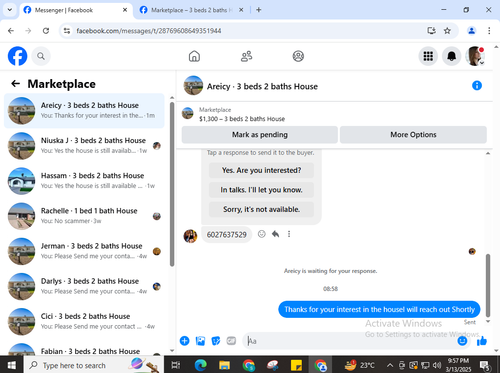This screenshot has width=500, height=373.
Task: Click conversation list scrollbar
Action: point(172,183)
